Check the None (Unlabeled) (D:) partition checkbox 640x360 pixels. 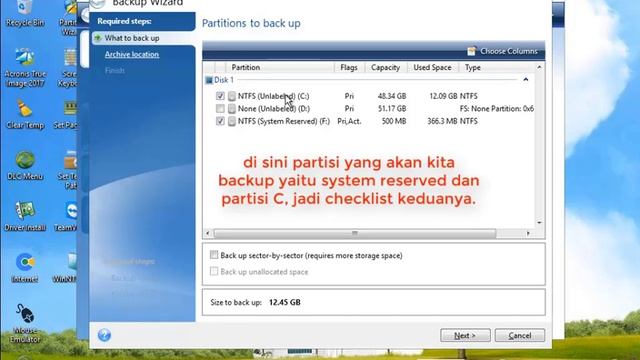[220, 109]
